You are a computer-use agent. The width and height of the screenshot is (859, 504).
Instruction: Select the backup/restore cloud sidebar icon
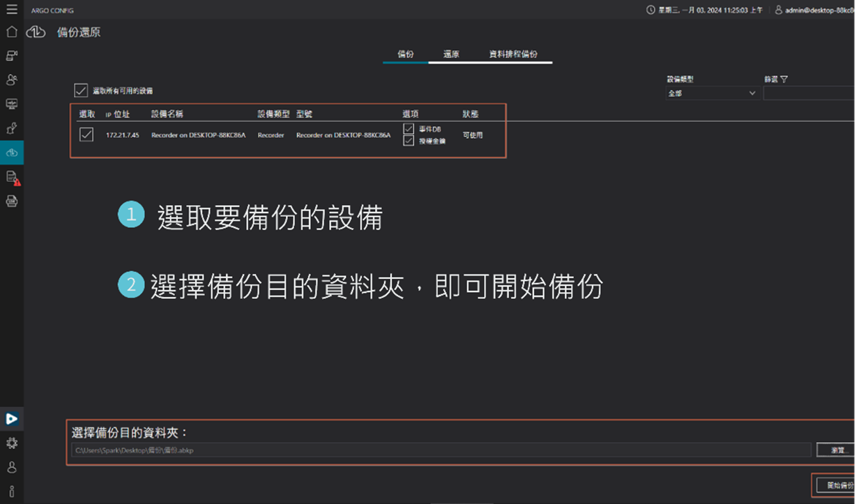tap(11, 152)
